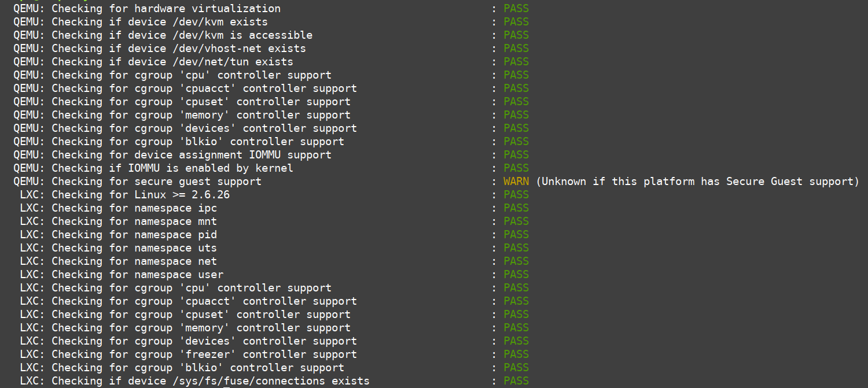The image size is (868, 388).
Task: Click 'Checking if IOMMU is enabled by kernel'
Action: pos(172,168)
